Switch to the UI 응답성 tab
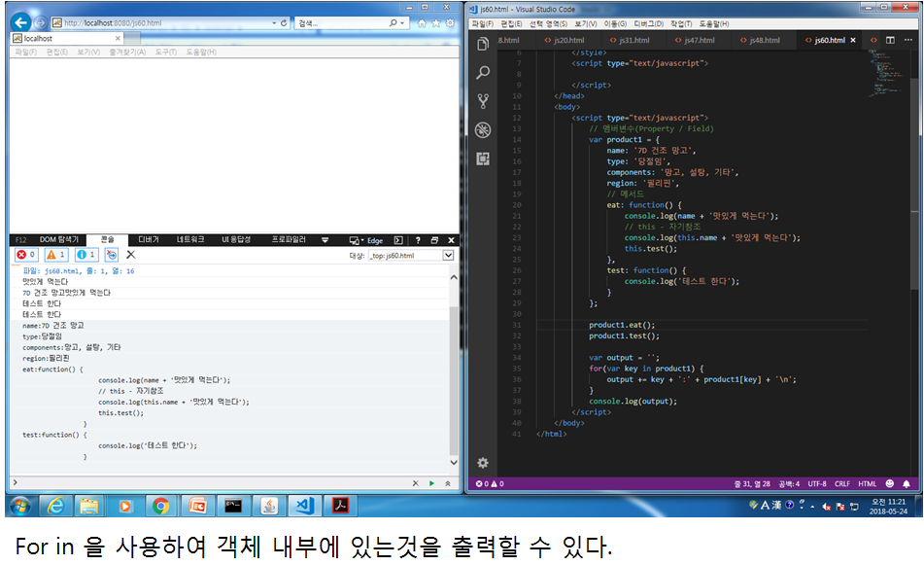The height and width of the screenshot is (565, 924). (x=236, y=239)
